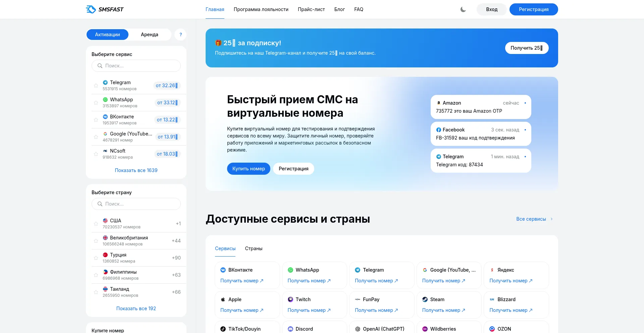Click the question mark help icon
The height and width of the screenshot is (333, 644).
[180, 35]
